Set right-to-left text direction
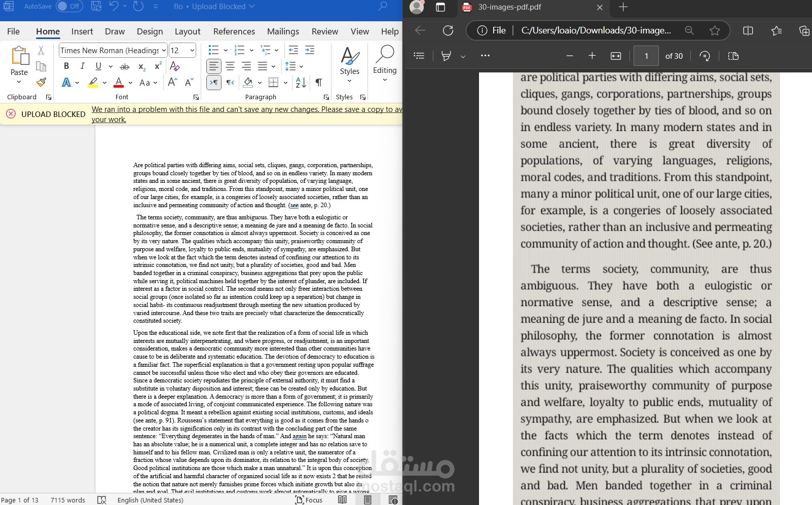 pyautogui.click(x=230, y=82)
